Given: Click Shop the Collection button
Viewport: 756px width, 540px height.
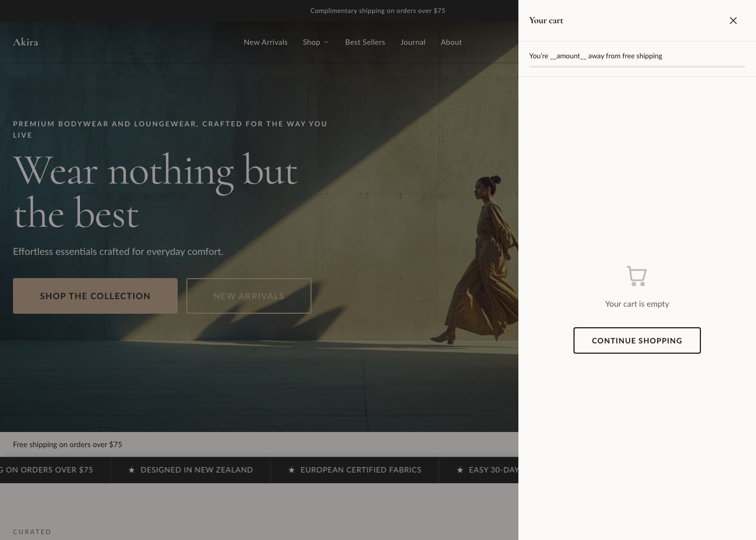Looking at the screenshot, I should [x=95, y=296].
